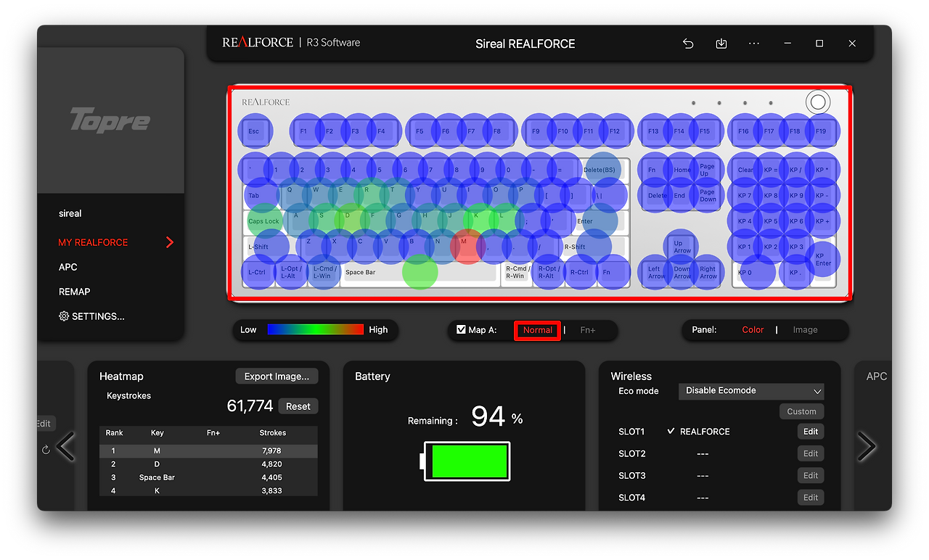Go to the previous panel with left arrow
Screen dimensions: 929x560
(66, 446)
